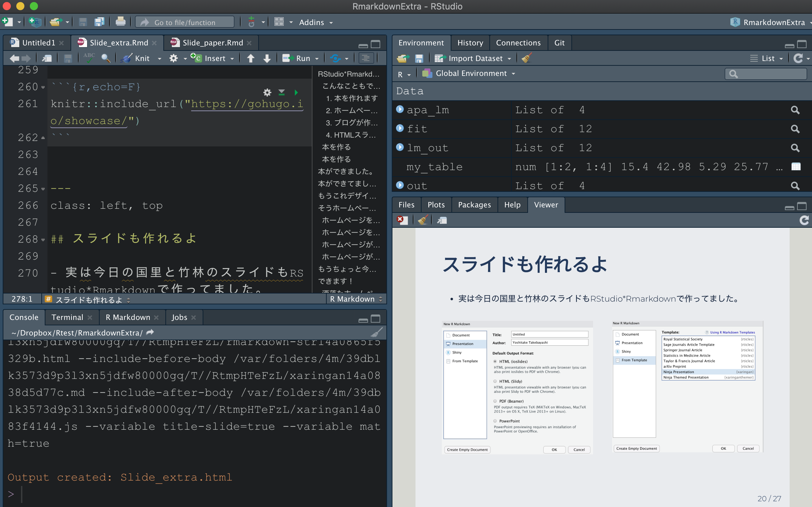Open my_table in the data grid viewer
Screen dimensions: 812x507
pyautogui.click(x=796, y=166)
